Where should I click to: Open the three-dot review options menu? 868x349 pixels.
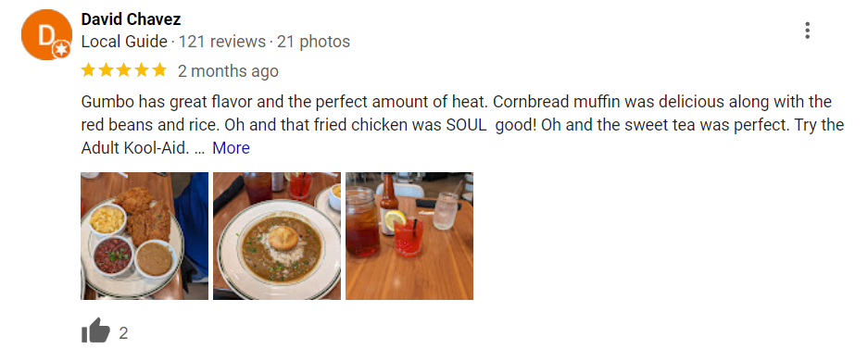[x=807, y=31]
